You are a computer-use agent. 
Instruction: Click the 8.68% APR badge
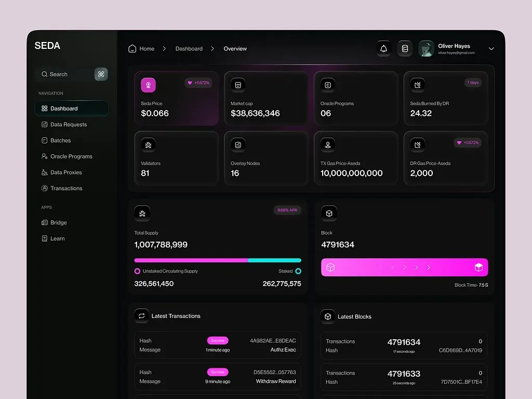click(287, 210)
